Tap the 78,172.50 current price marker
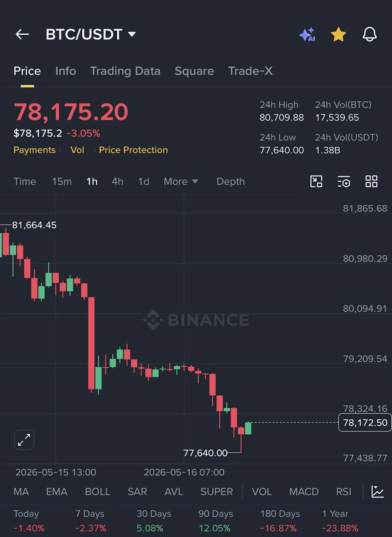 (365, 423)
